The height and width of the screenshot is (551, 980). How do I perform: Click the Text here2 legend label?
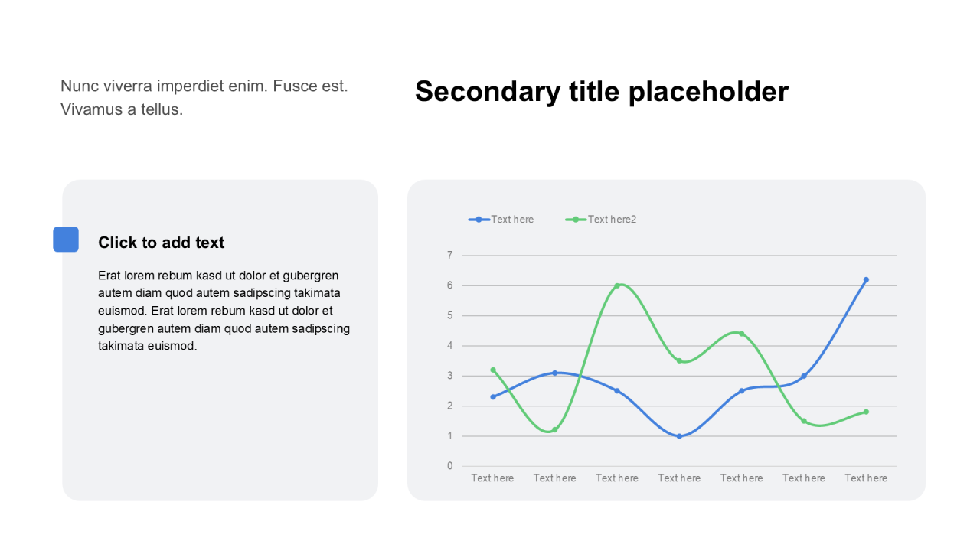click(612, 220)
